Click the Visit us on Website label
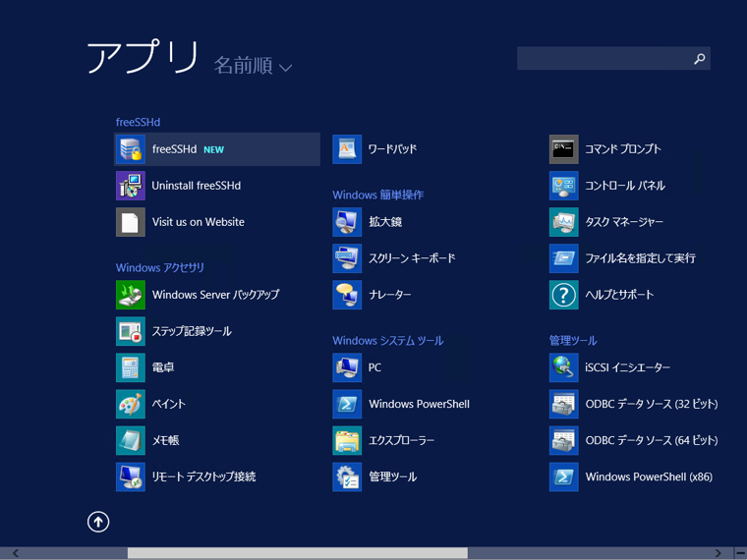Screen dimensions: 747x560 [199, 222]
